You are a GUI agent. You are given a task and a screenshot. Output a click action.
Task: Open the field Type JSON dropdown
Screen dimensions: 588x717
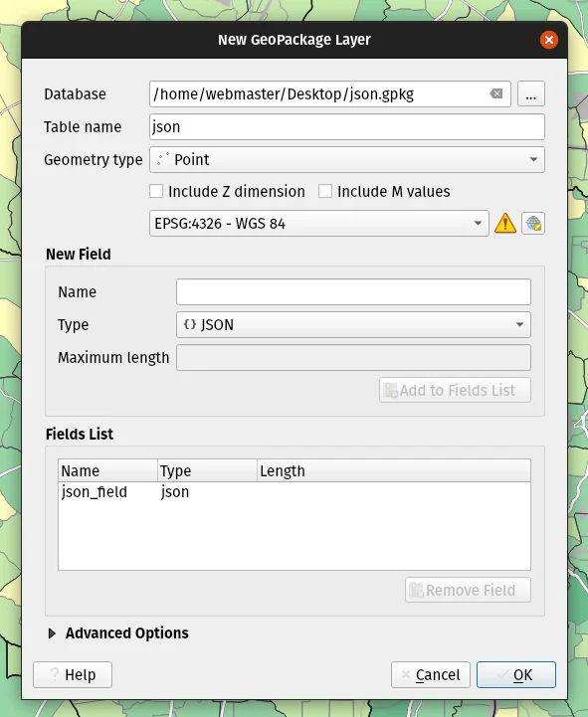353,324
